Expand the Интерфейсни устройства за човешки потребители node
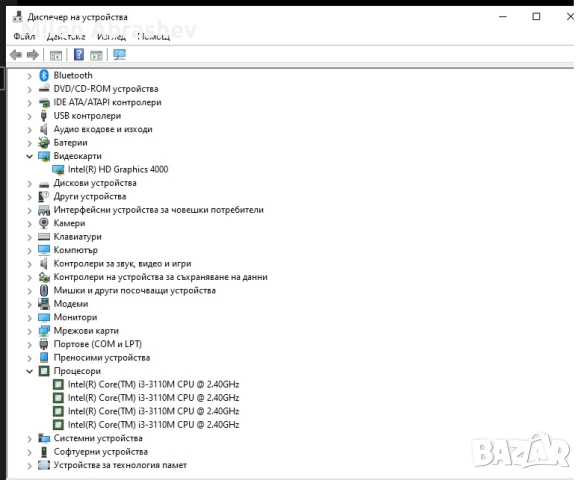Screen dimensions: 582x480 click(x=29, y=210)
